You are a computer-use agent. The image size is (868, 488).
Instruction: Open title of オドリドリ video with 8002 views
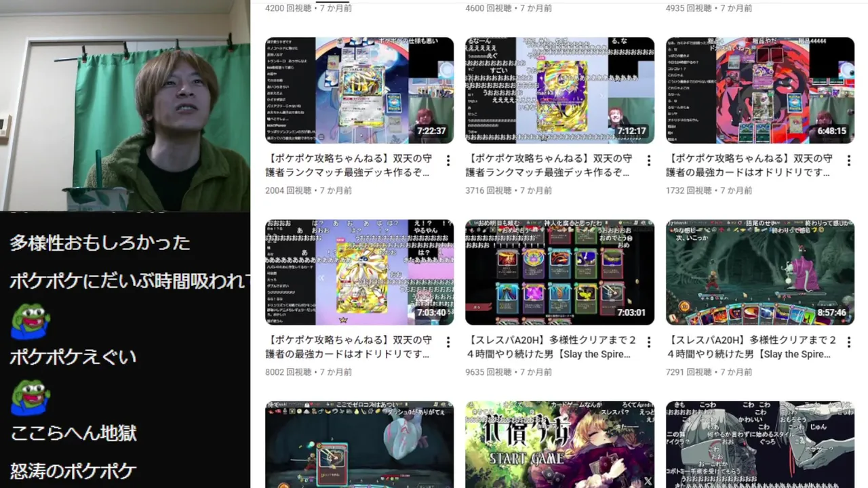349,347
